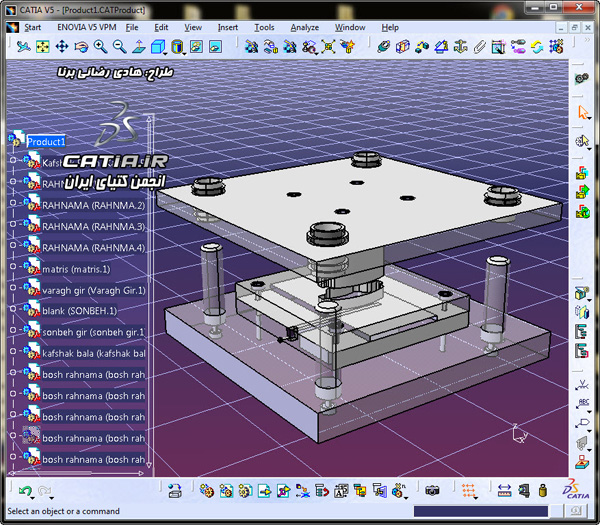The image size is (600, 525).
Task: Expand the sonbeh gir node
Action: pyautogui.click(x=13, y=330)
